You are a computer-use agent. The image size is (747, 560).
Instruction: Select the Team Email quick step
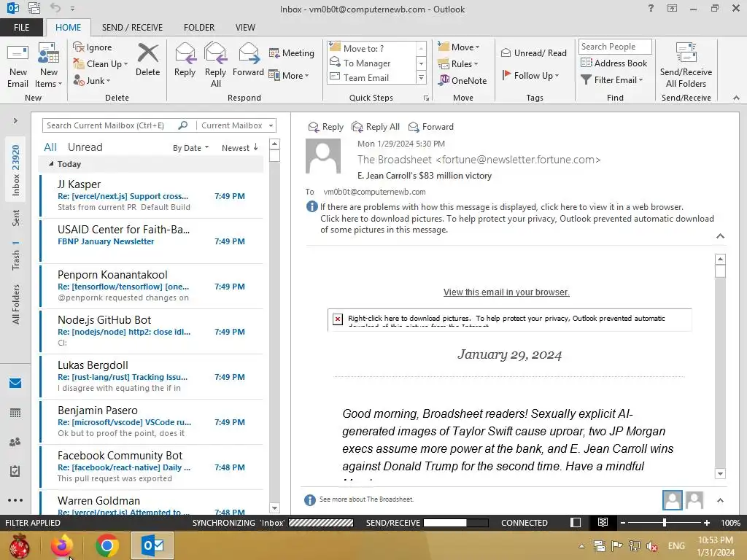tap(371, 77)
